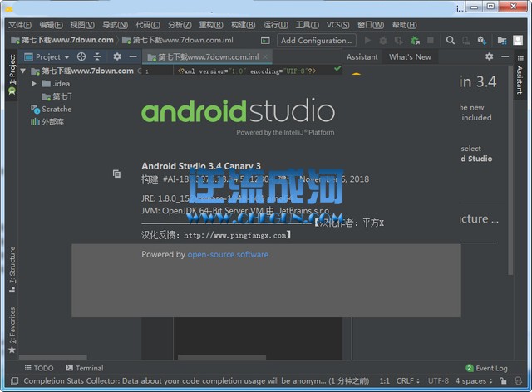Open the 帮助(H) menu
Viewport: 532px width, 392px height.
[405, 25]
